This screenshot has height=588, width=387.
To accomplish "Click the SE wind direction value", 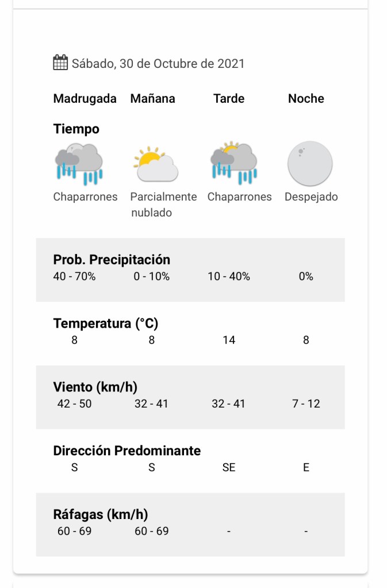I will [x=229, y=467].
